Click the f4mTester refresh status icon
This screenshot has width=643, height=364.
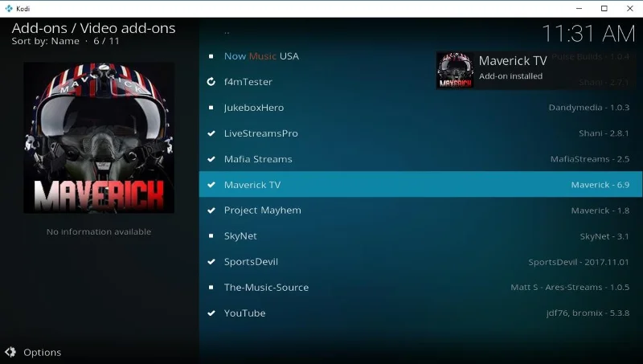tap(211, 82)
